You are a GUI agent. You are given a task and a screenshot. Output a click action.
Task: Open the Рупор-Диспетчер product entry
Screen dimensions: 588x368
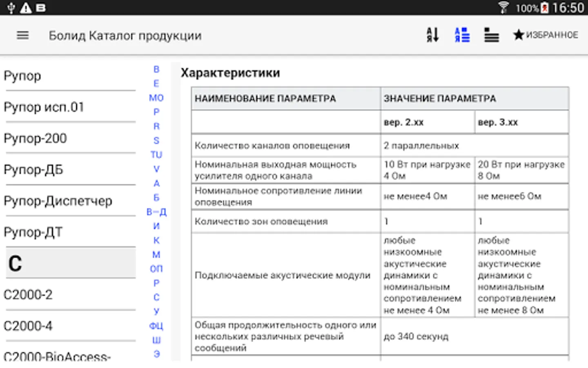(69, 201)
